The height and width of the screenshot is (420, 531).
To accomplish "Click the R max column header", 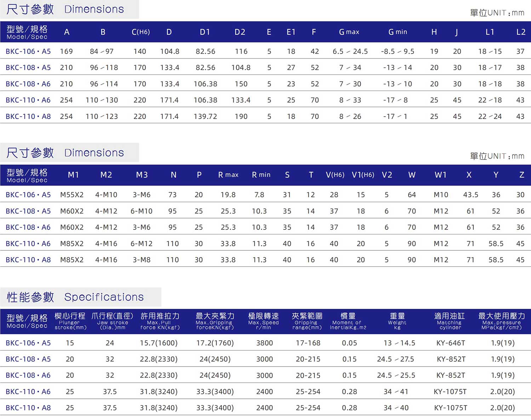I will tap(228, 175).
